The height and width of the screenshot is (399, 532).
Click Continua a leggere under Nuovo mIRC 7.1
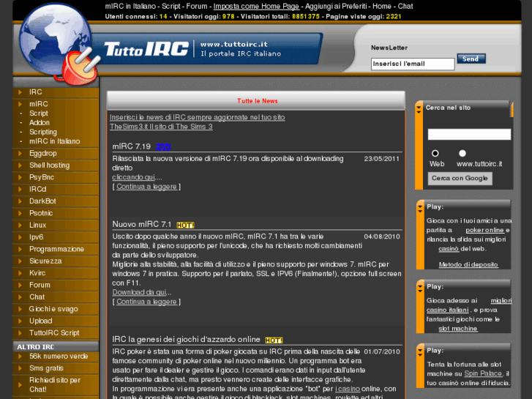tap(146, 302)
